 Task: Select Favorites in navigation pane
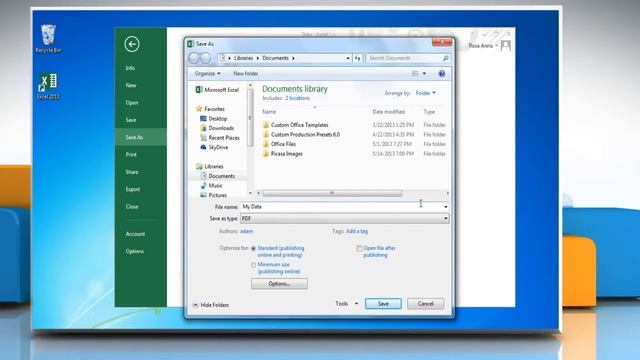tap(210, 109)
